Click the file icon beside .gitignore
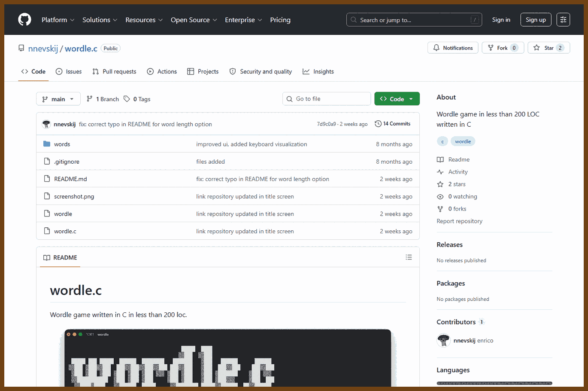This screenshot has width=588, height=391. [47, 161]
